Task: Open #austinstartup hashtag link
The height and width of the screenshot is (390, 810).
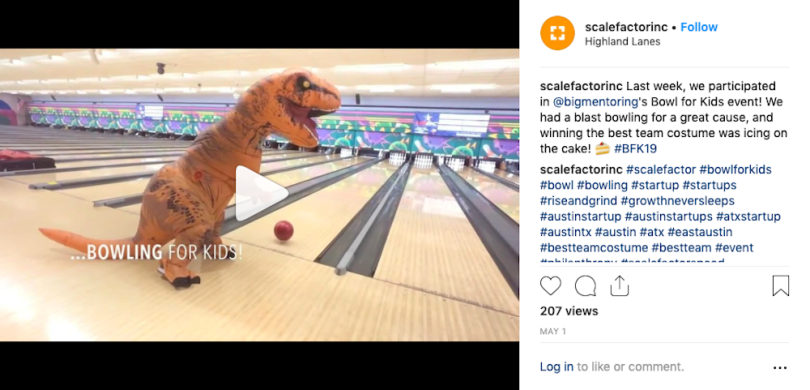Action: coord(581,216)
